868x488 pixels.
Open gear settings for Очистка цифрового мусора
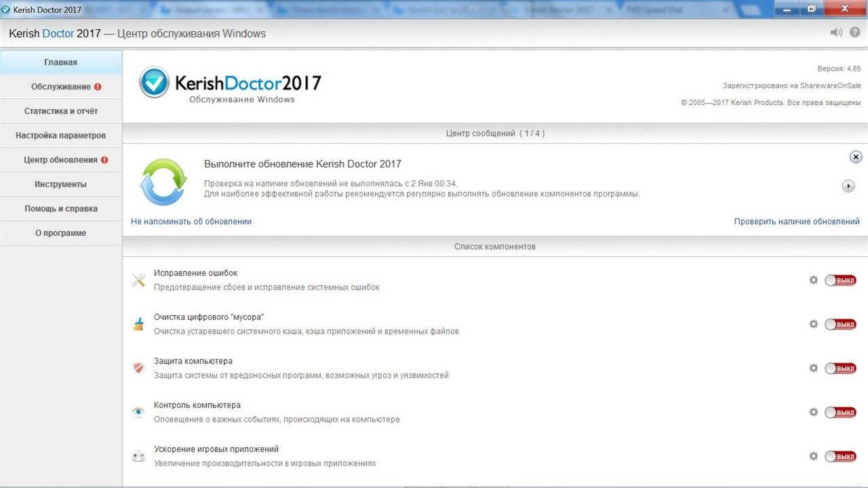pyautogui.click(x=814, y=324)
